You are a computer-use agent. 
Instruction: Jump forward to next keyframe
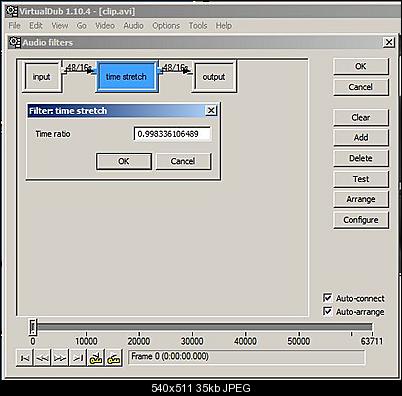[x=60, y=358]
